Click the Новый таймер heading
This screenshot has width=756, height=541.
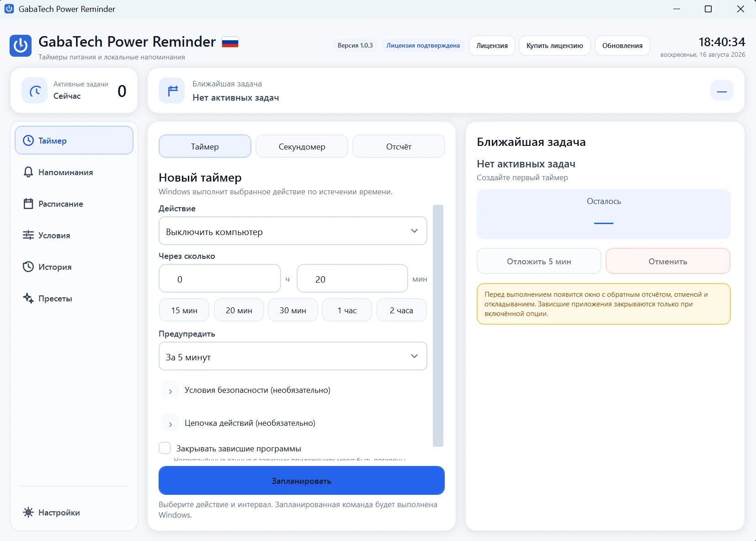pos(200,177)
